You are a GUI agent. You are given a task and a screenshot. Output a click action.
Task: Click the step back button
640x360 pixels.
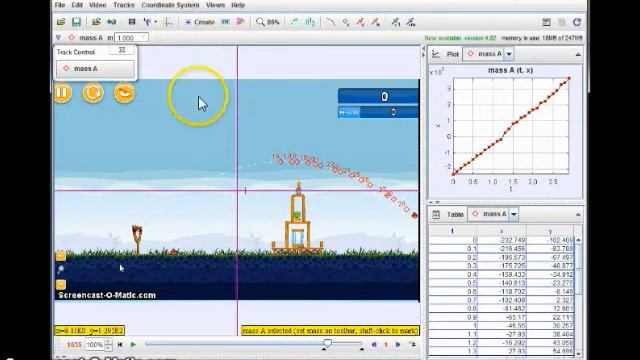click(x=373, y=345)
